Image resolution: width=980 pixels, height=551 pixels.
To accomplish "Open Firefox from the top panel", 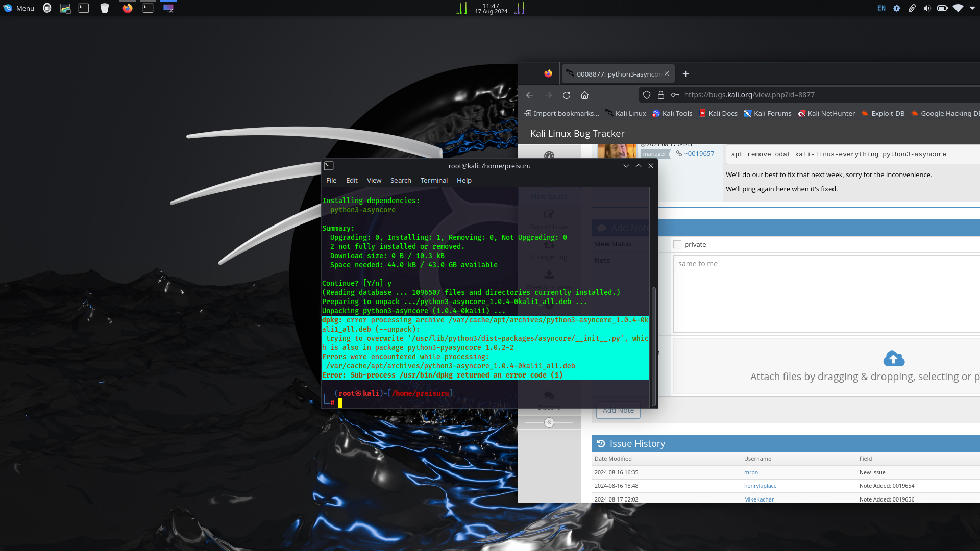I will tap(128, 8).
